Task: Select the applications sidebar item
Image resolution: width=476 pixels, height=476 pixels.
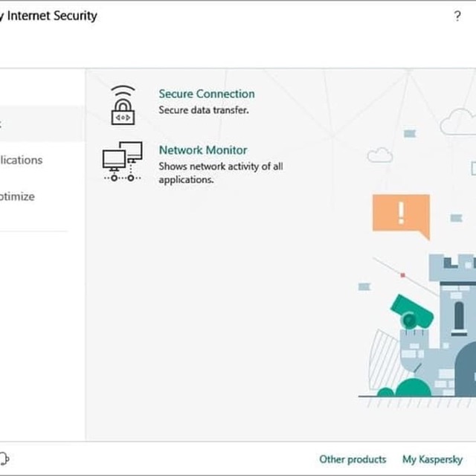Action: (x=22, y=160)
